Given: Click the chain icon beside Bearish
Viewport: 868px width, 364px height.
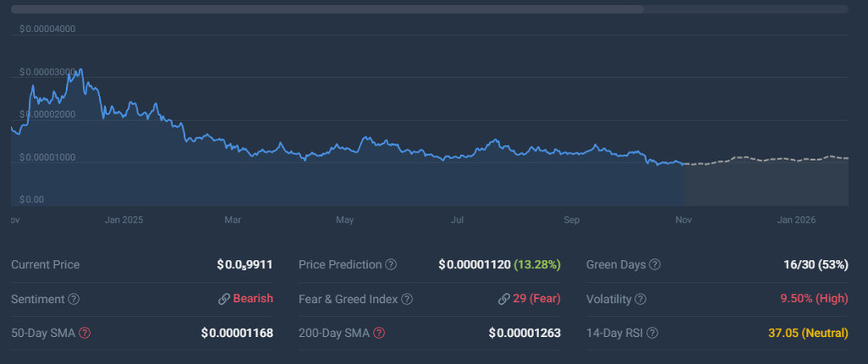Looking at the screenshot, I should (x=224, y=299).
